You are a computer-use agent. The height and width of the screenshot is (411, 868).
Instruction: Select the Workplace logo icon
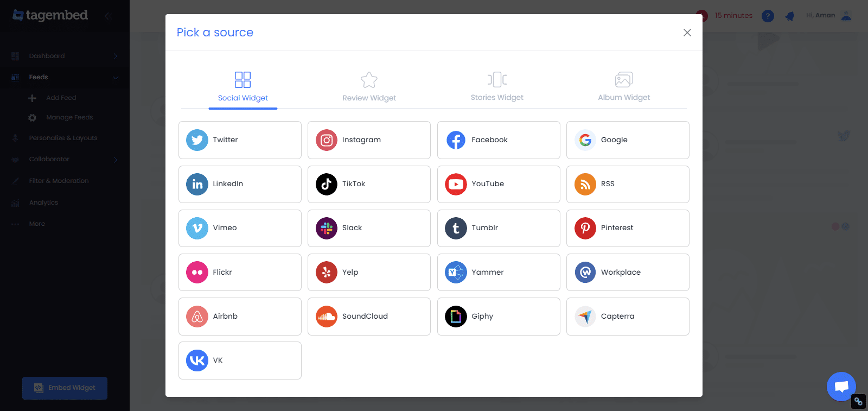(585, 273)
